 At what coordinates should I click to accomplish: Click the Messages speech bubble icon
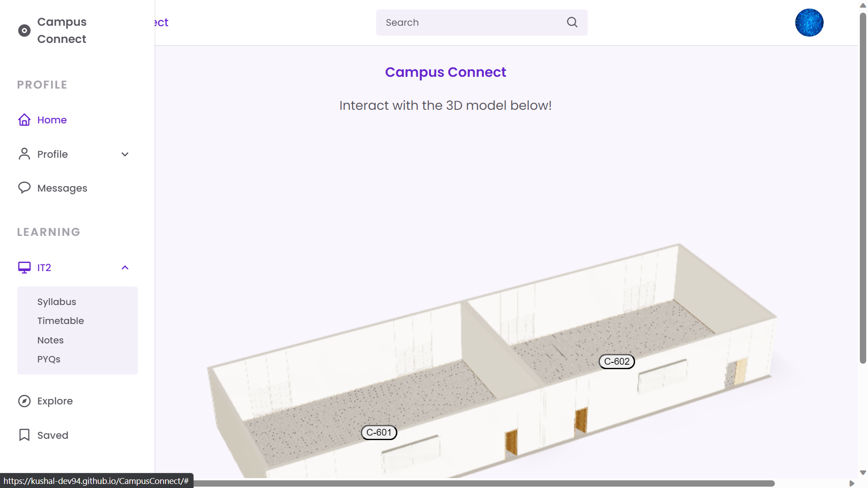click(x=24, y=188)
